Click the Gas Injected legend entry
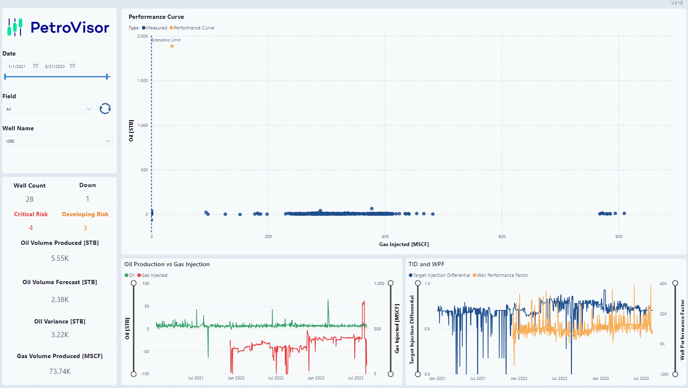Viewport: 688px width, 388px height. click(x=152, y=275)
